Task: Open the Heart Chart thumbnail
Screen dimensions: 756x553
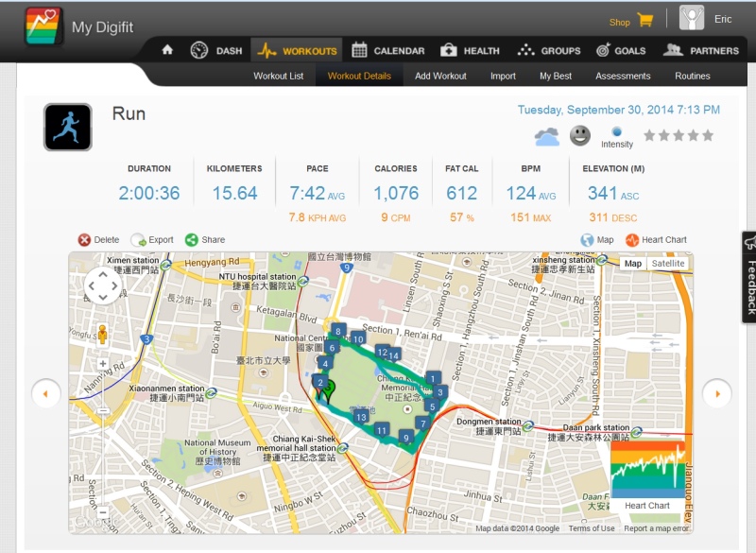Action: click(x=647, y=475)
